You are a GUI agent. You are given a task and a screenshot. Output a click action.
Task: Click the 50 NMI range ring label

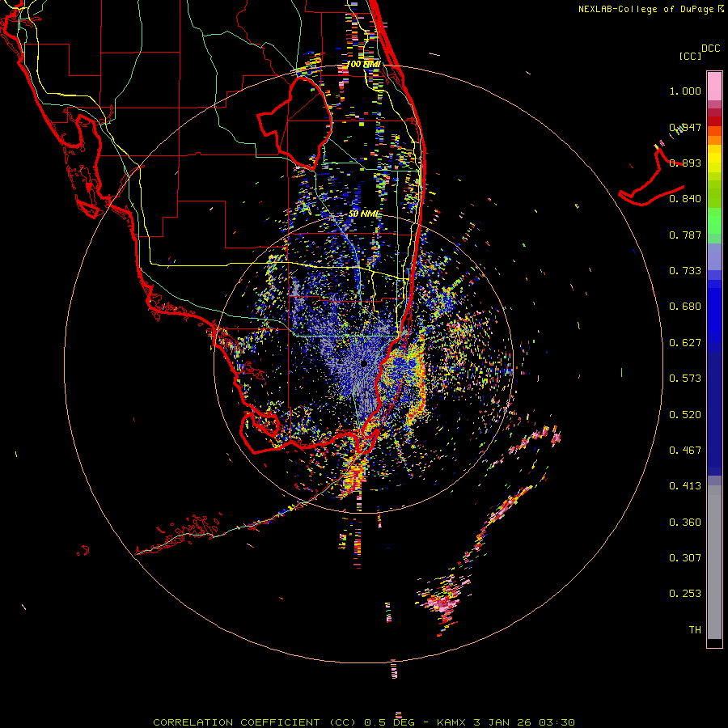click(365, 214)
